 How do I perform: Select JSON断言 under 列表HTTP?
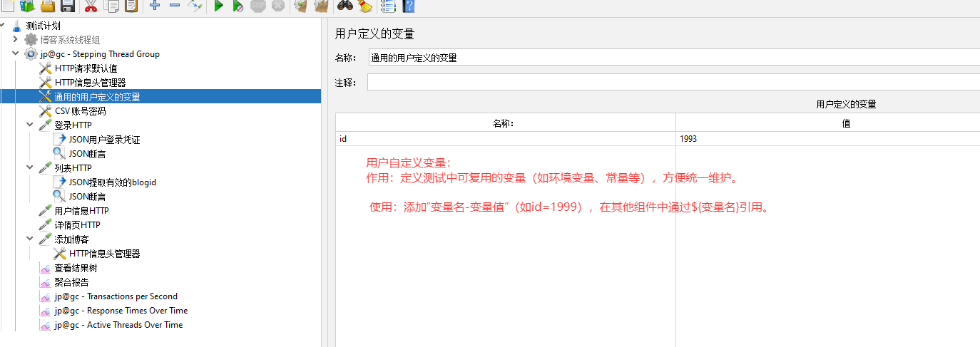[x=87, y=197]
